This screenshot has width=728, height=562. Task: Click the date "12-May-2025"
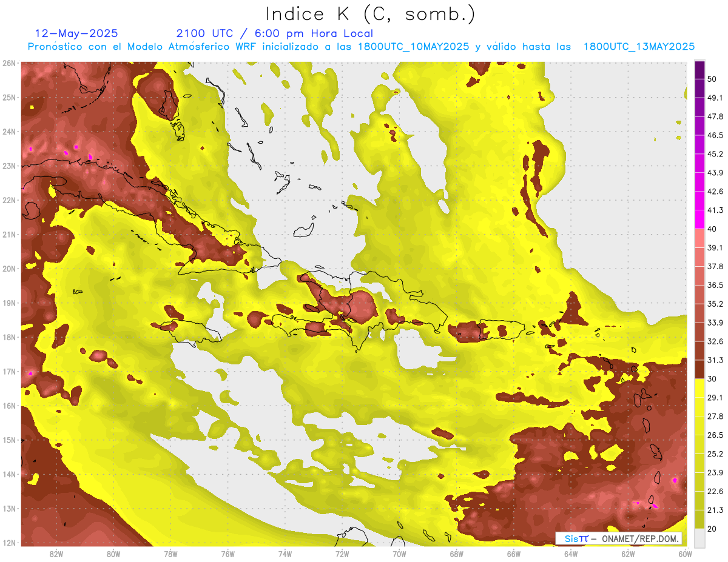click(76, 33)
